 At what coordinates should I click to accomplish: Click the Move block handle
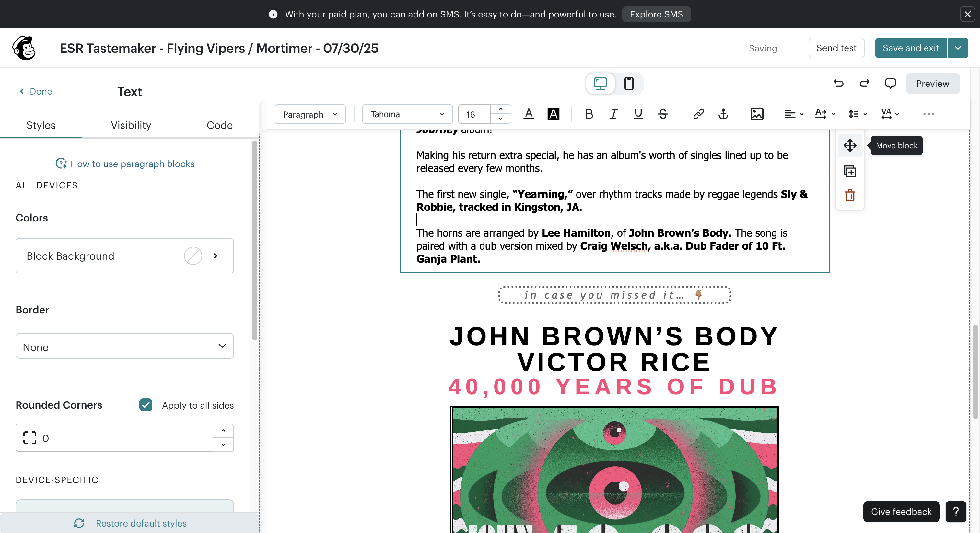tap(850, 146)
